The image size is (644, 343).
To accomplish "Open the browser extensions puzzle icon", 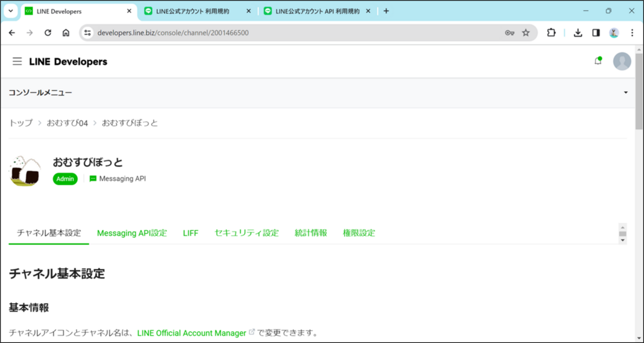I will 551,33.
